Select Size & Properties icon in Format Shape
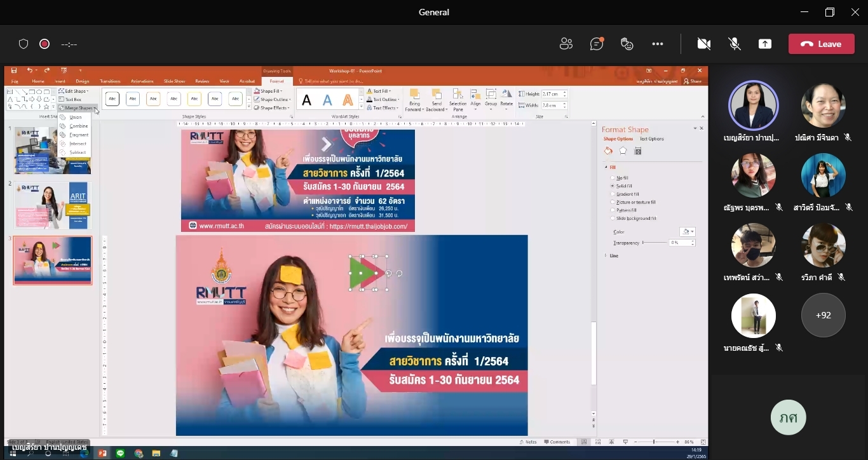 [638, 151]
